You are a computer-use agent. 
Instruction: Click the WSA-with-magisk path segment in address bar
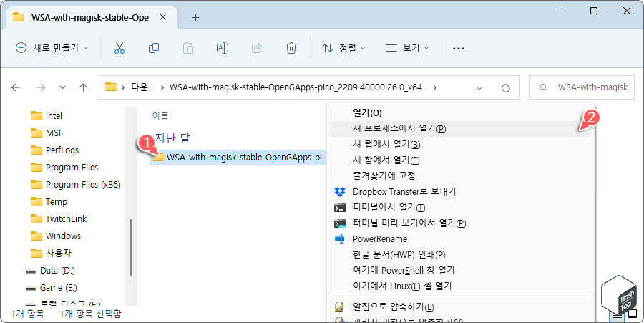click(299, 87)
